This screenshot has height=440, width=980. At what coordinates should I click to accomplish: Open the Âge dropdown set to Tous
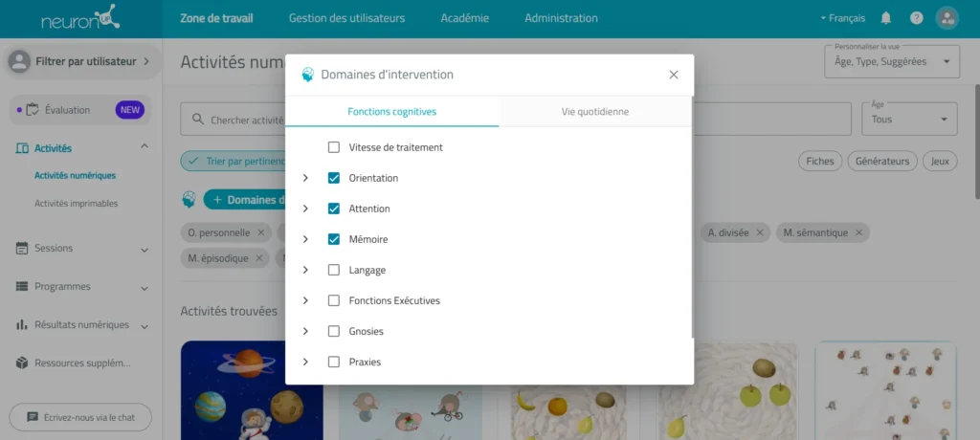[x=909, y=119]
